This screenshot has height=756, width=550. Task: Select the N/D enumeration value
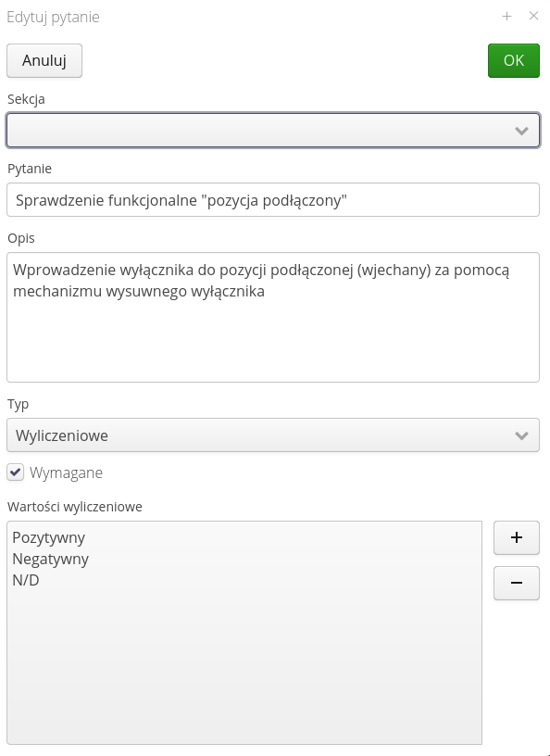[25, 580]
